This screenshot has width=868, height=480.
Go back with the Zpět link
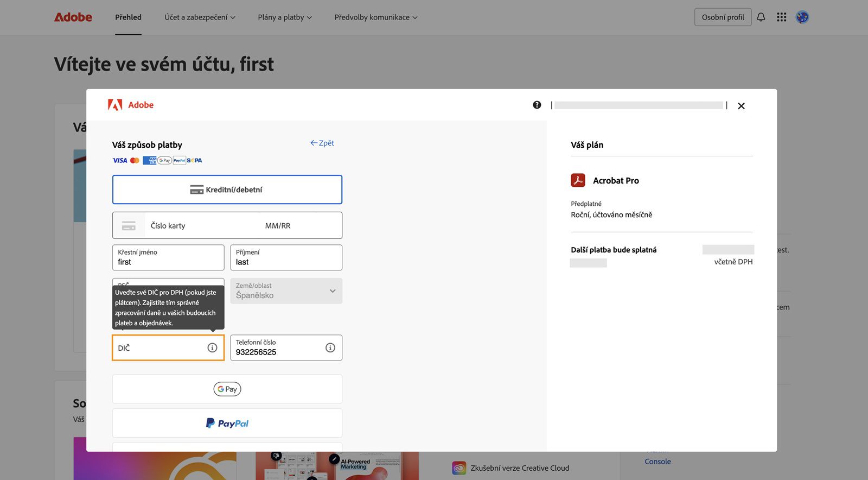(322, 143)
